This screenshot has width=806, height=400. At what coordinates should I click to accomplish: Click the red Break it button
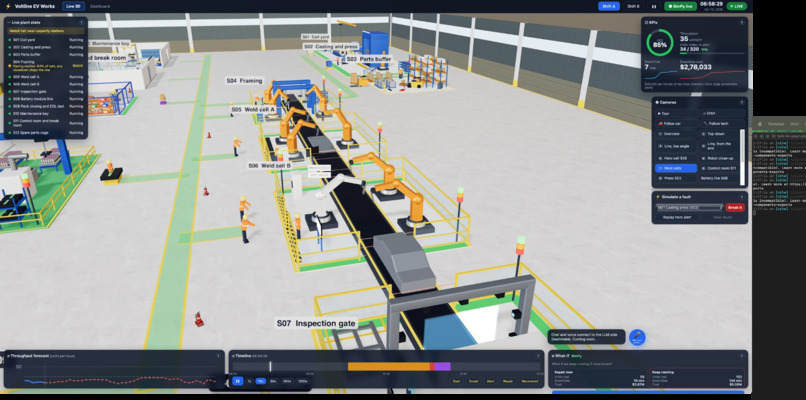[735, 208]
